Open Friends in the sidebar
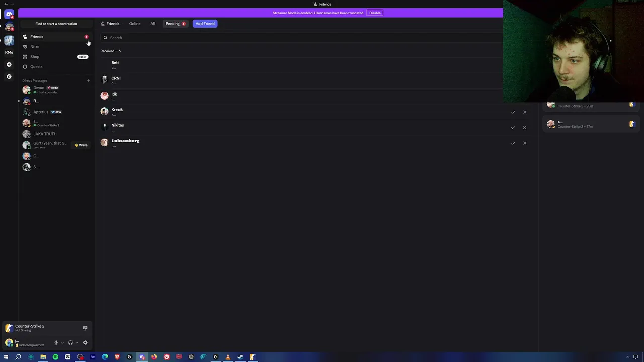644x362 pixels. tap(56, 37)
